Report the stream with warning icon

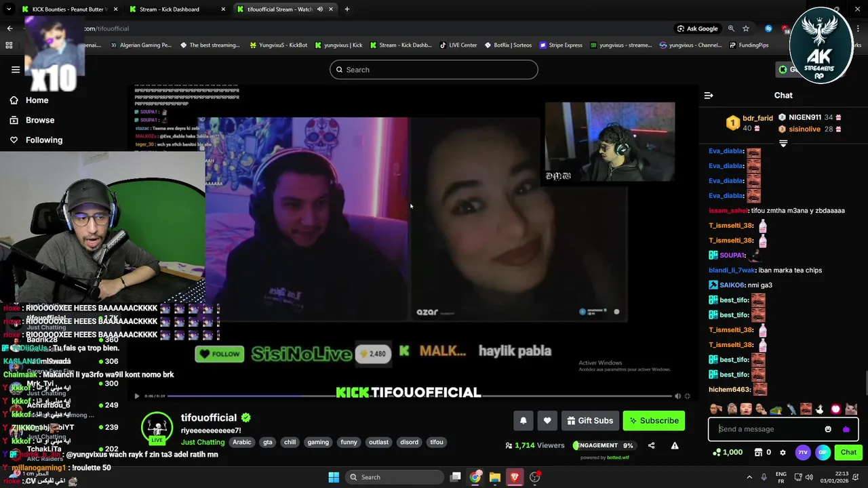point(675,445)
